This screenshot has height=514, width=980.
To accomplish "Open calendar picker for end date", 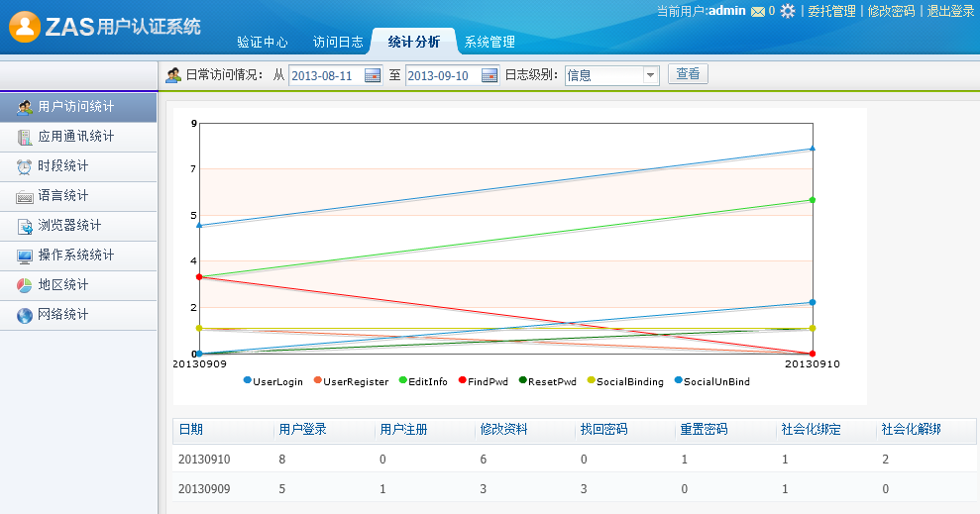I will click(x=490, y=75).
